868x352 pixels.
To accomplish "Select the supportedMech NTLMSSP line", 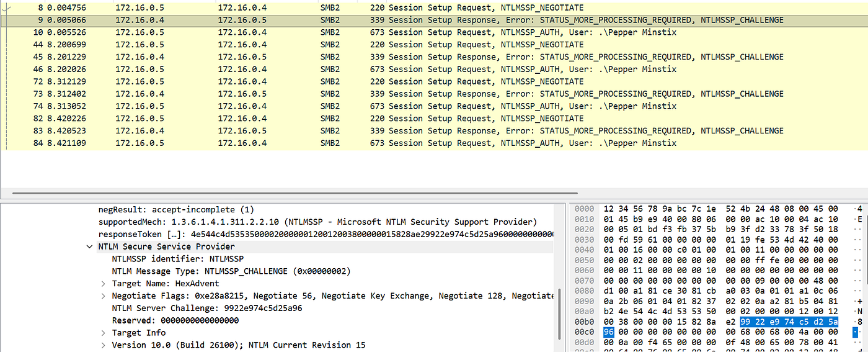I will [x=317, y=222].
